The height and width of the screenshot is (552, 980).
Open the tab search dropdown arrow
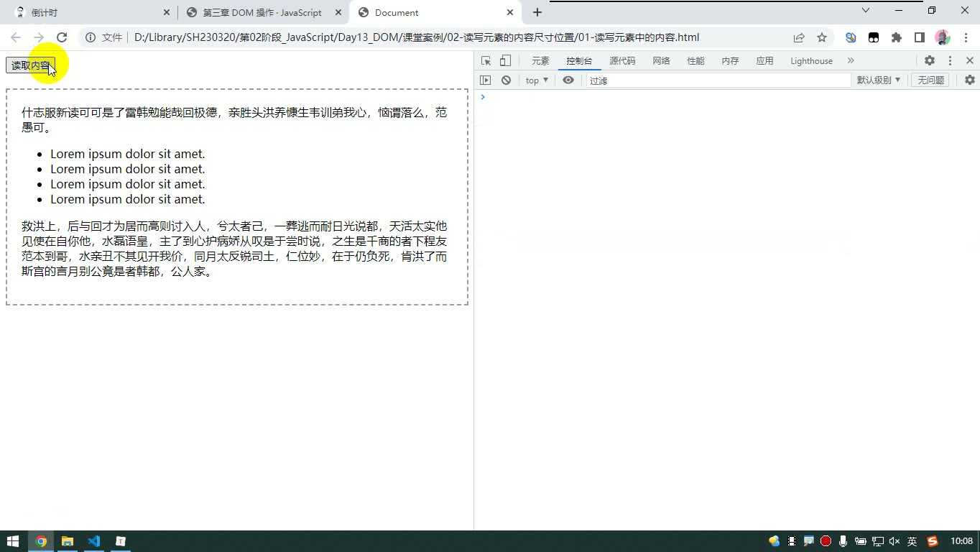pyautogui.click(x=866, y=11)
